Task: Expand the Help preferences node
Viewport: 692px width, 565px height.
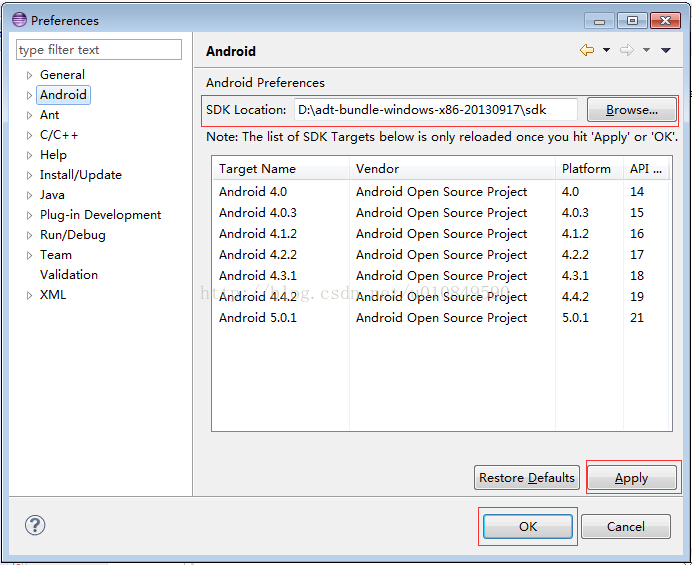Action: click(x=29, y=155)
